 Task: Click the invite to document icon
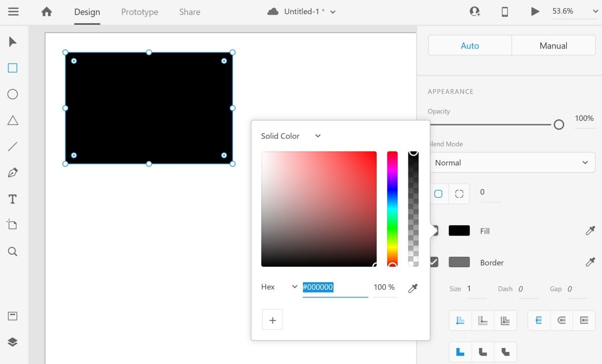(x=475, y=11)
